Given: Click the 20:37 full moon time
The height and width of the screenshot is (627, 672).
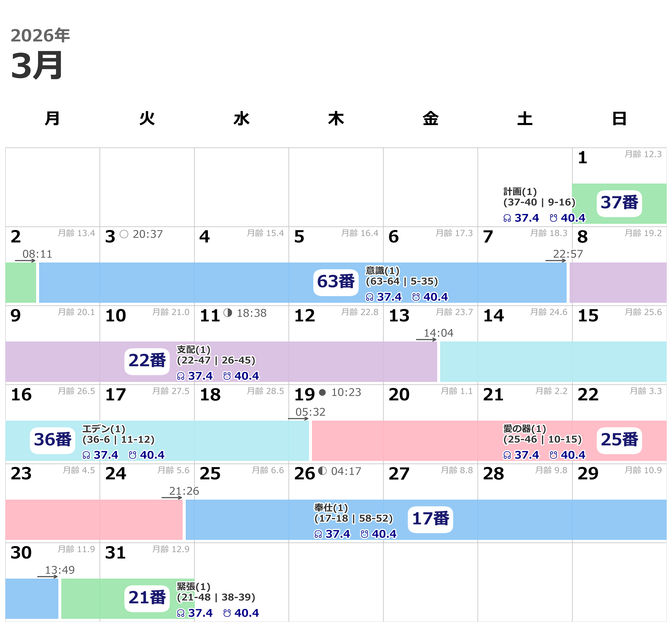Looking at the screenshot, I should coord(148,234).
